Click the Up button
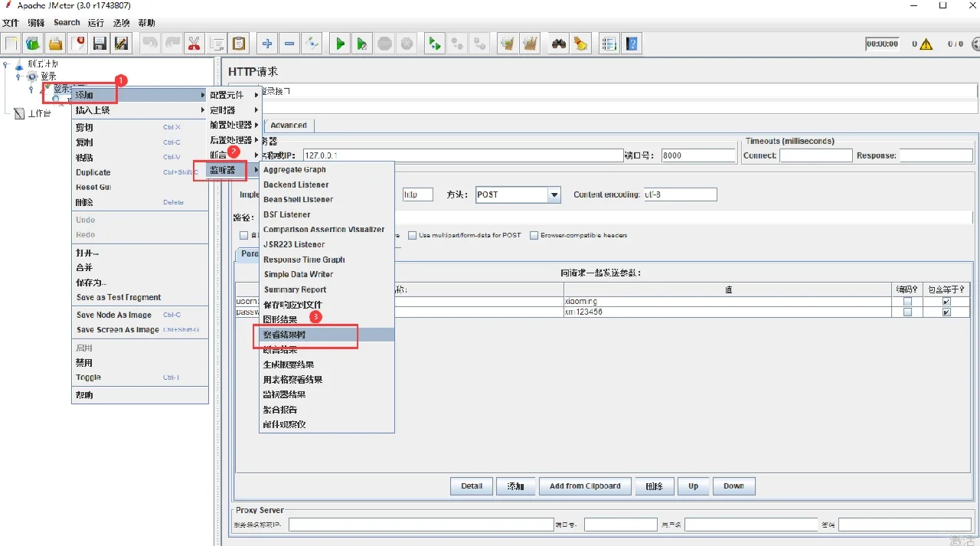 pyautogui.click(x=693, y=486)
